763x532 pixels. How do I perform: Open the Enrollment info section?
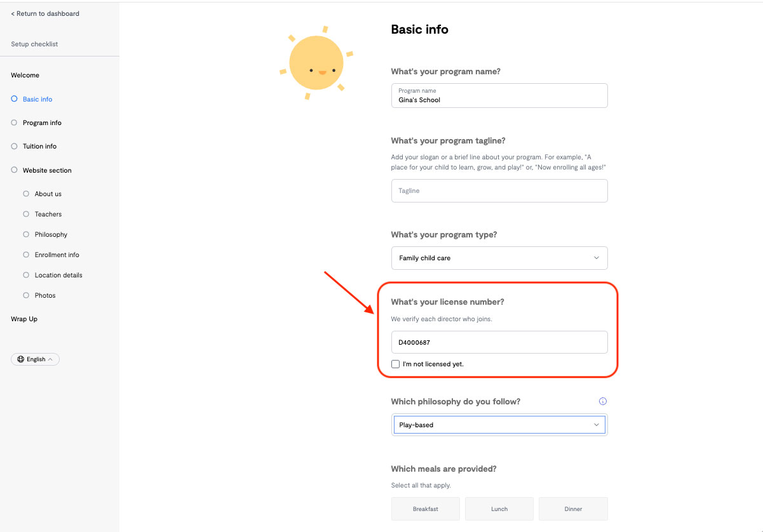click(57, 255)
